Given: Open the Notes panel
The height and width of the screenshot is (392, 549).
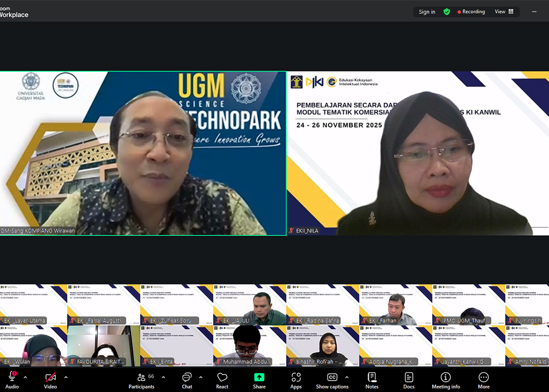Looking at the screenshot, I should coord(372,380).
